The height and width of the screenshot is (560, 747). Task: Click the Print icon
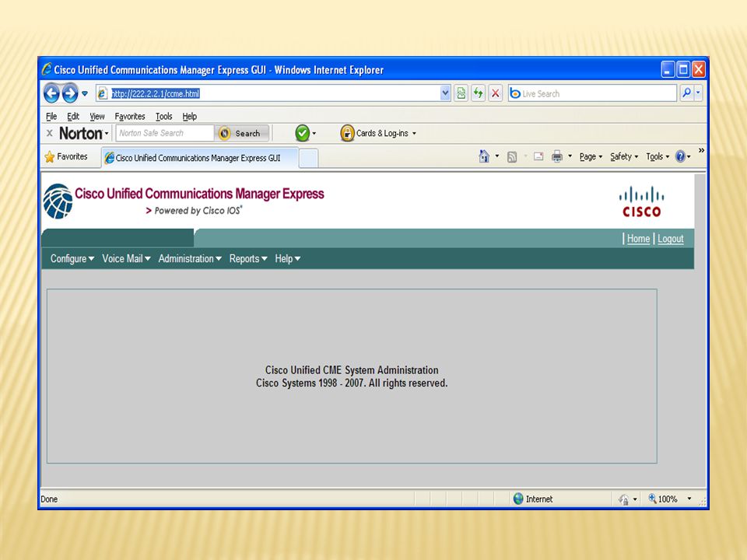pyautogui.click(x=557, y=156)
